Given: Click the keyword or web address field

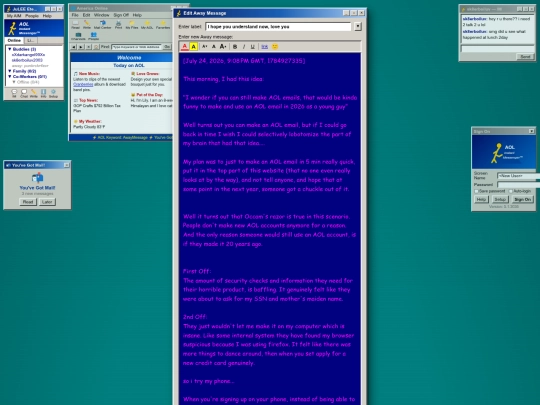Looking at the screenshot, I should tap(136, 47).
